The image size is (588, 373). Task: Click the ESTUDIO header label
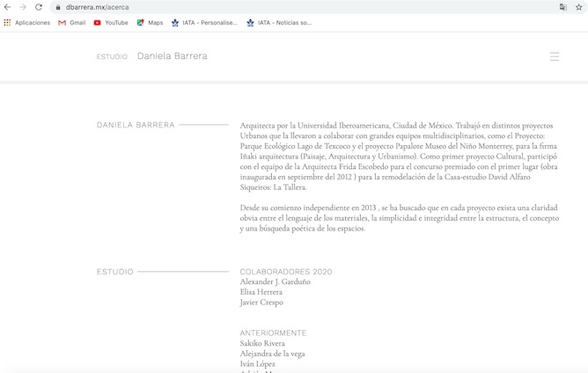[x=112, y=56]
